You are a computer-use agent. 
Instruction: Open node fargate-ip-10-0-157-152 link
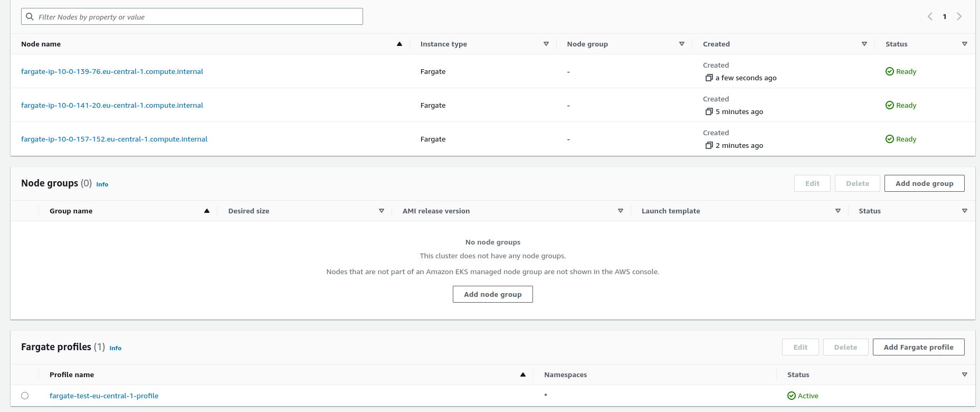(x=114, y=139)
